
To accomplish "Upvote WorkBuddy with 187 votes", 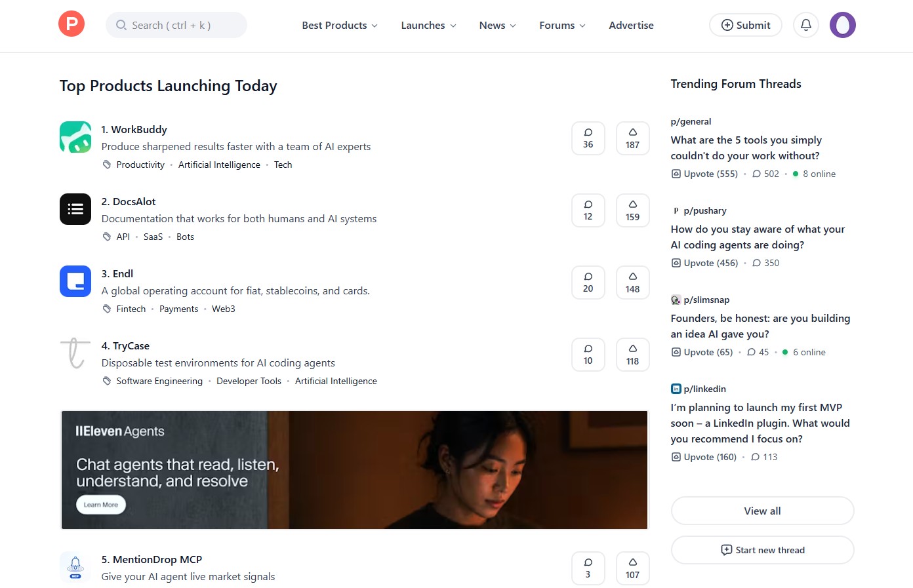I will coord(633,138).
